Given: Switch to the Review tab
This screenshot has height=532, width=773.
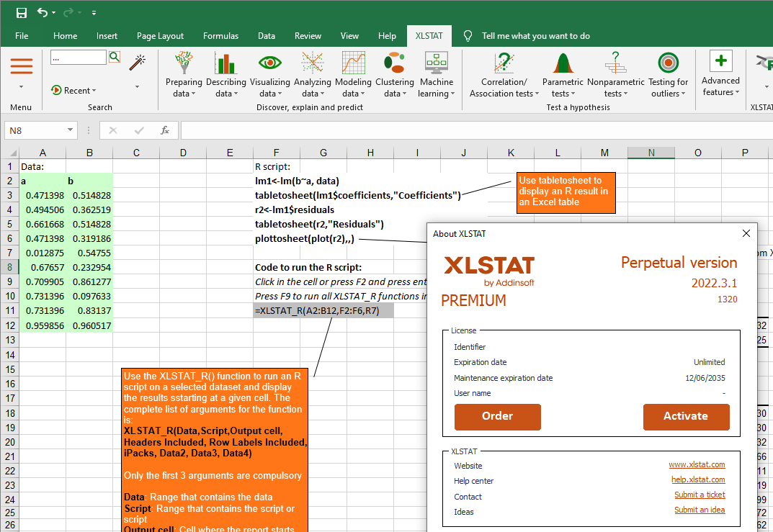Looking at the screenshot, I should [x=308, y=36].
